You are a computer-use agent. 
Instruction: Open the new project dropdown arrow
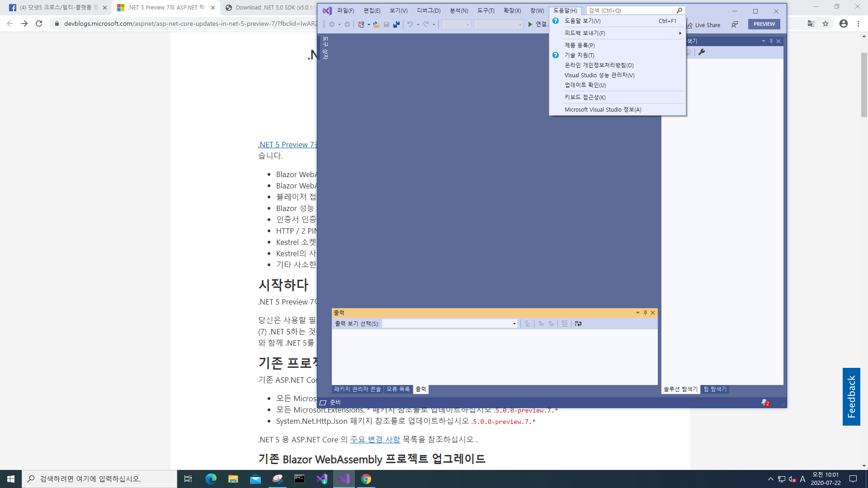click(x=369, y=24)
